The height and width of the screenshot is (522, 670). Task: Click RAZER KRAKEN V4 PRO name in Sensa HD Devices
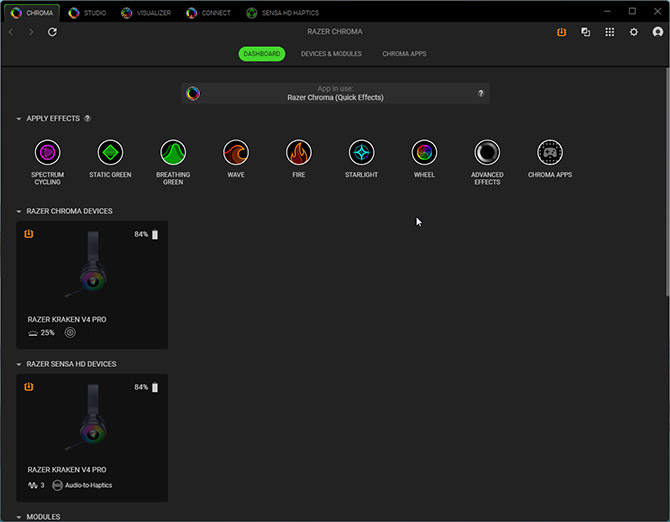click(67, 470)
